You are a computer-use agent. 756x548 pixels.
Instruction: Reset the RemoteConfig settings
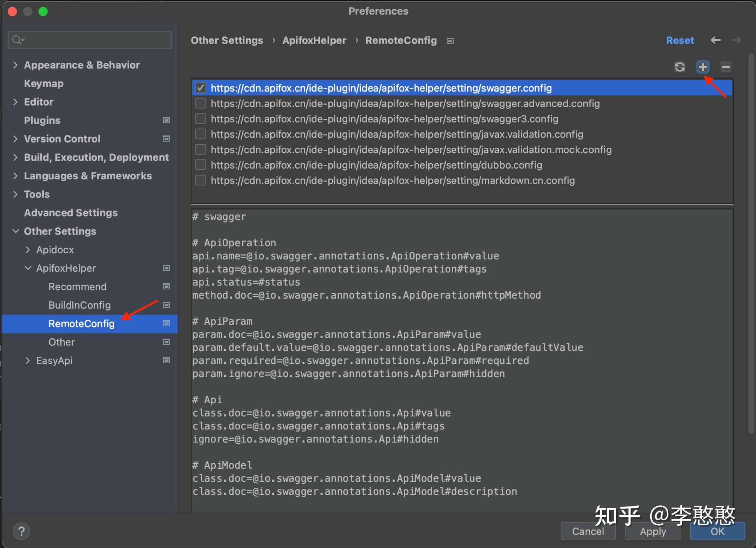679,40
